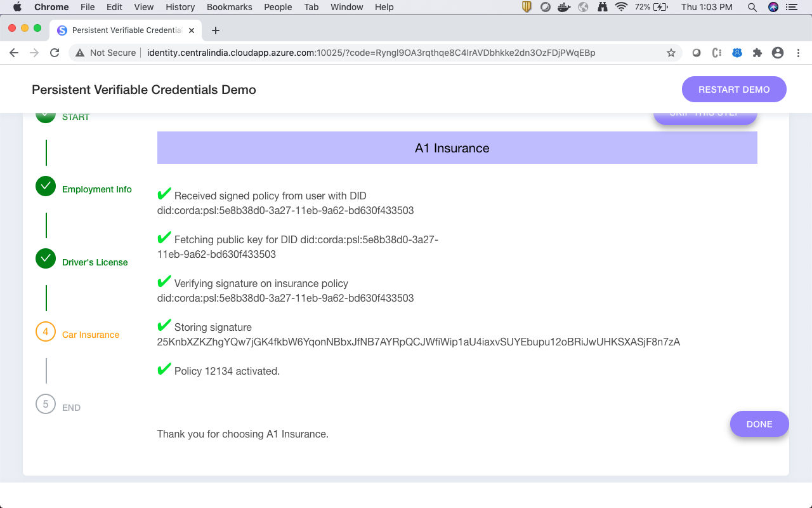Select the Persistent Verifiable Credentials browser tab
The image size is (812, 508).
click(x=126, y=30)
